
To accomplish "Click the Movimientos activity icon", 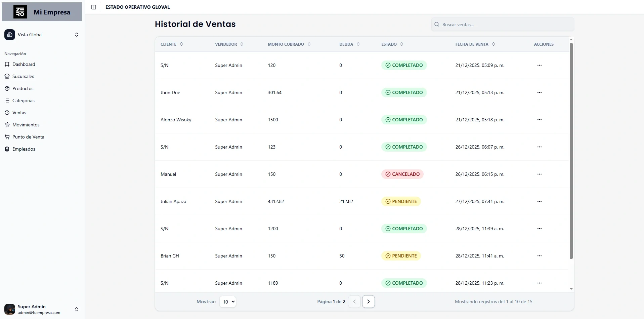I will [x=7, y=125].
